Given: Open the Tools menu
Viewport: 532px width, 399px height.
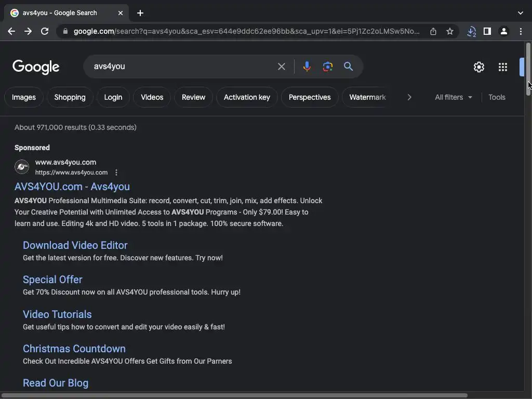Looking at the screenshot, I should tap(497, 97).
